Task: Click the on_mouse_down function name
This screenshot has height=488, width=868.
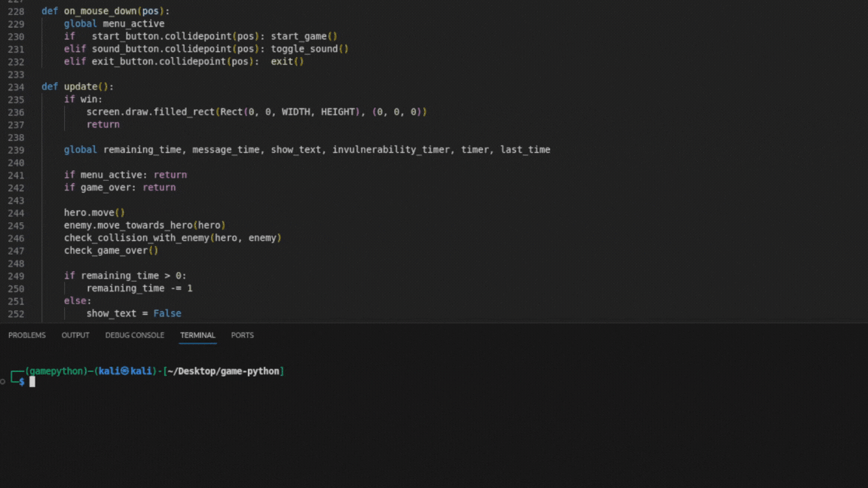Action: [100, 11]
